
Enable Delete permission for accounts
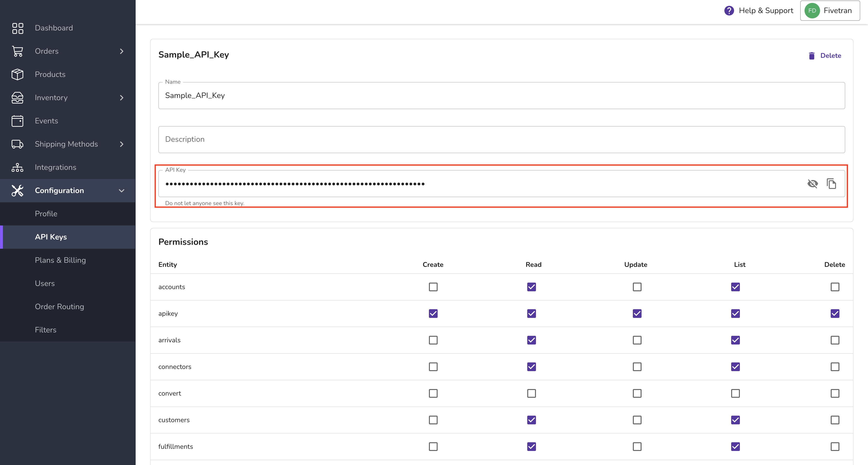tap(835, 287)
